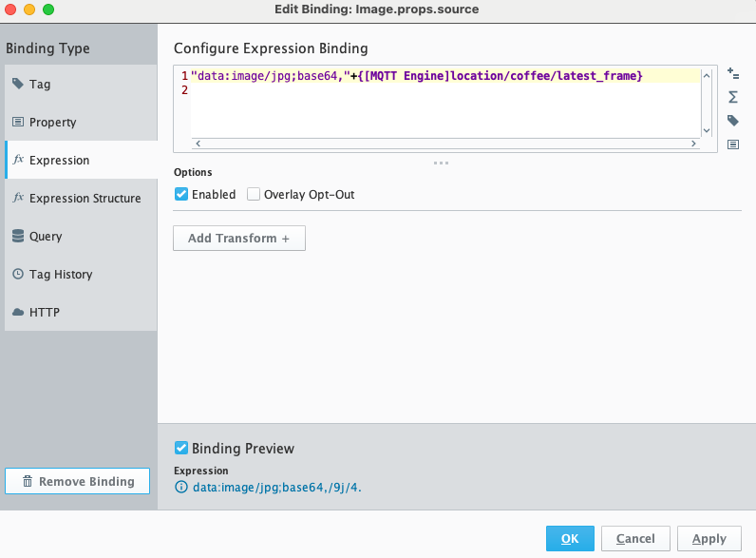The height and width of the screenshot is (558, 756).
Task: Toggle the Binding Preview checkbox
Action: click(x=181, y=448)
